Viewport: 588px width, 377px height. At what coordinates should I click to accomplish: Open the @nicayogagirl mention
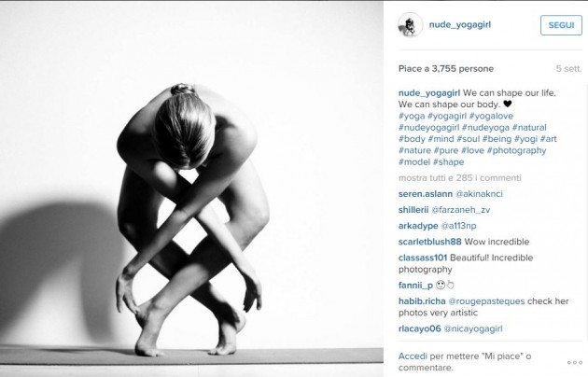point(473,328)
